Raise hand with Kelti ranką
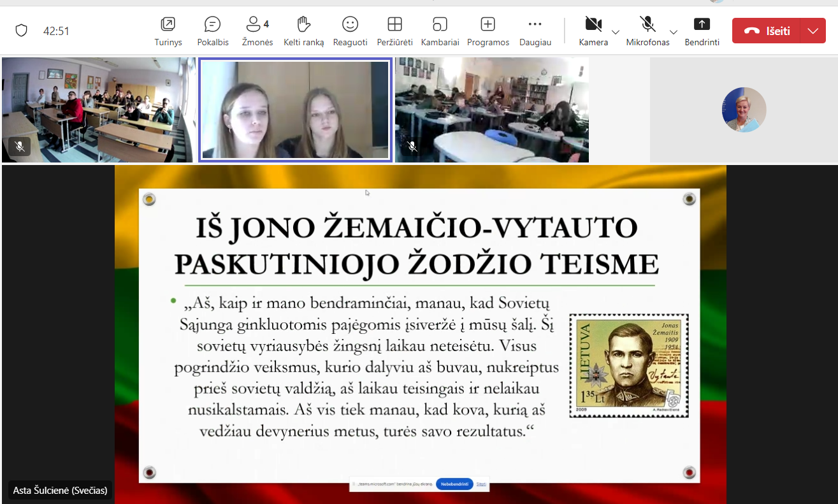The image size is (838, 504). click(x=303, y=31)
